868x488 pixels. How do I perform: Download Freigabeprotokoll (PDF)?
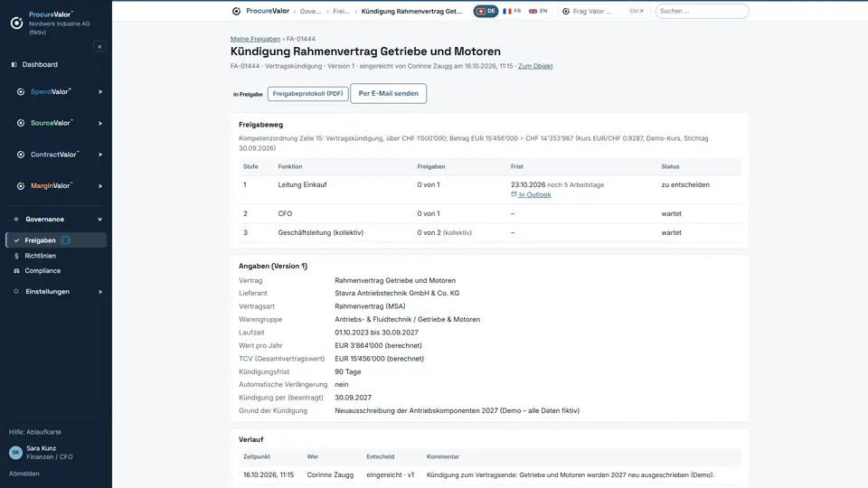[x=307, y=94]
